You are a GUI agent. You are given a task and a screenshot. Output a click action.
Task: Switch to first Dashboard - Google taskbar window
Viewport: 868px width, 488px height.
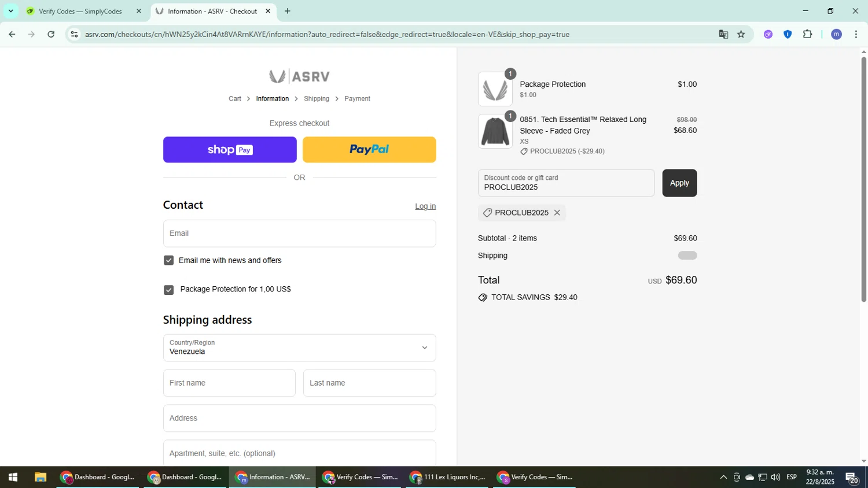click(98, 477)
